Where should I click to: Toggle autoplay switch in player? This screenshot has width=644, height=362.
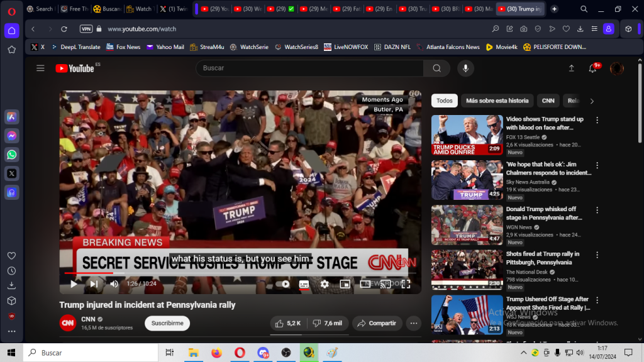pyautogui.click(x=282, y=284)
